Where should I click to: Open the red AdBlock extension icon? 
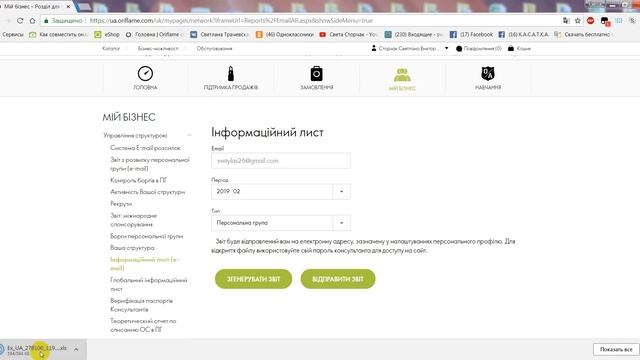tap(590, 20)
